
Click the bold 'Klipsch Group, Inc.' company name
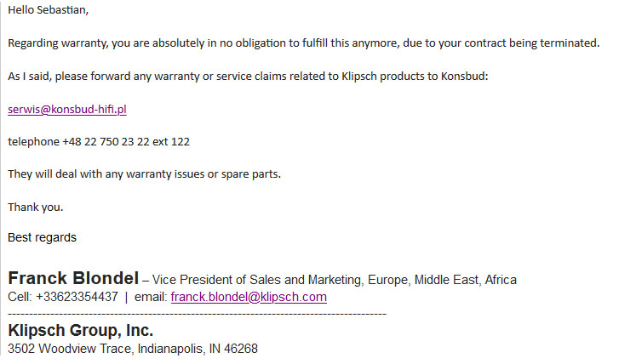coord(81,331)
